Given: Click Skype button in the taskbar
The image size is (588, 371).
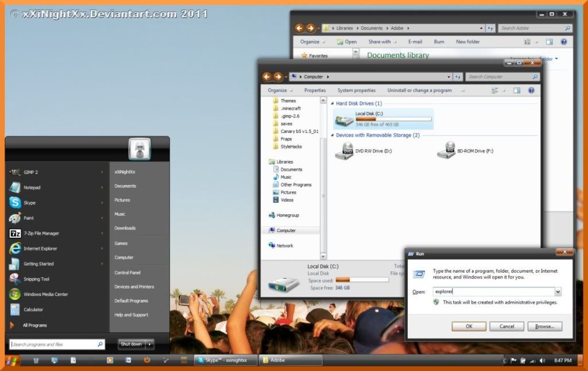Looking at the screenshot, I should click(226, 360).
